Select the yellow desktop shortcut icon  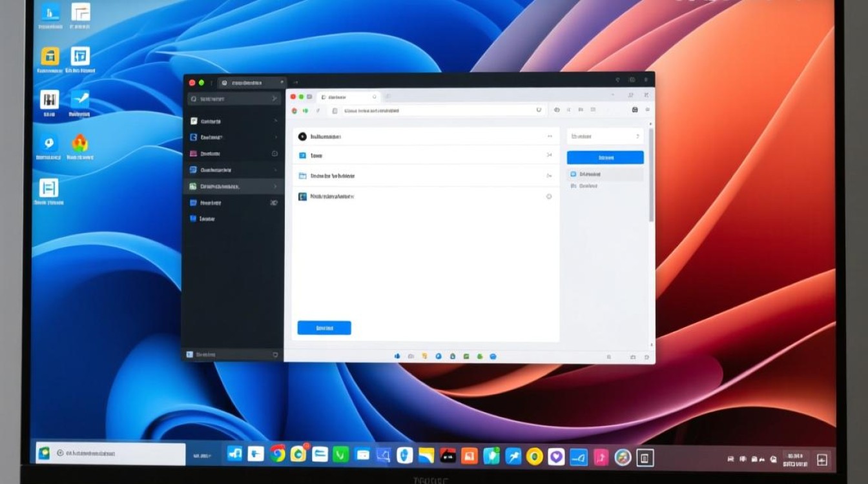click(x=50, y=56)
